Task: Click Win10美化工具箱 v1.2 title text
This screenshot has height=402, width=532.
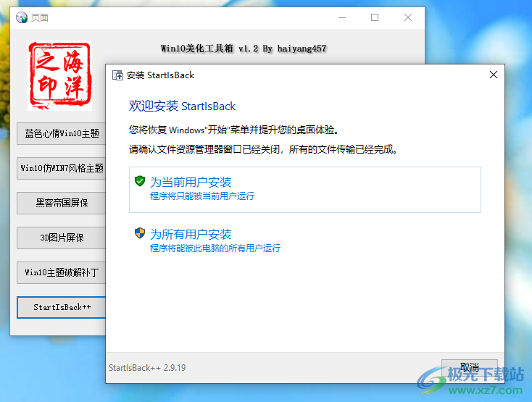Action: click(244, 49)
